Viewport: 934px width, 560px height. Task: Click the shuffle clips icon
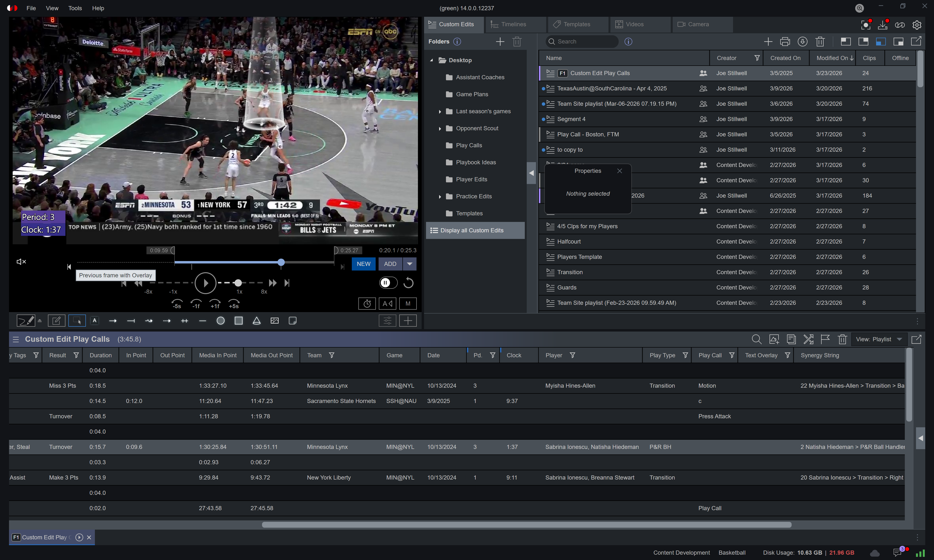pyautogui.click(x=808, y=339)
